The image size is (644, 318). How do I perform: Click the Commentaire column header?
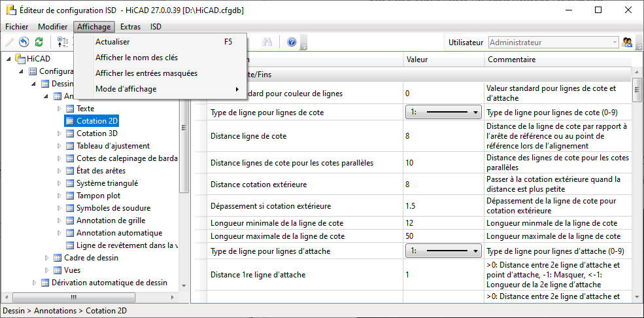point(511,60)
